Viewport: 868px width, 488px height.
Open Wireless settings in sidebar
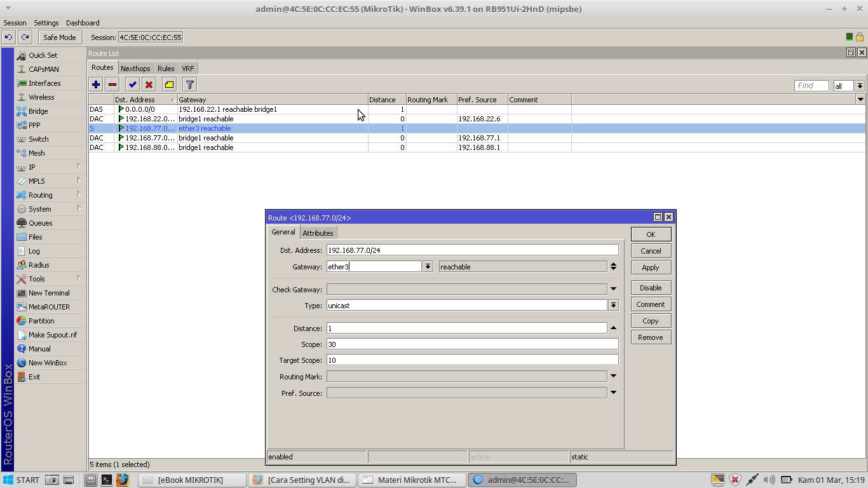tap(50, 97)
